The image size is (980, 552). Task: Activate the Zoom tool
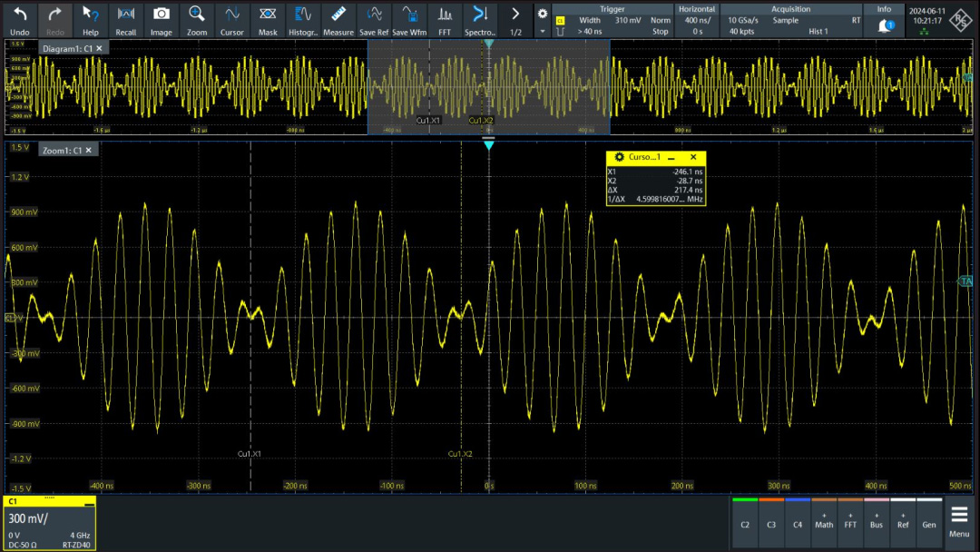[197, 20]
